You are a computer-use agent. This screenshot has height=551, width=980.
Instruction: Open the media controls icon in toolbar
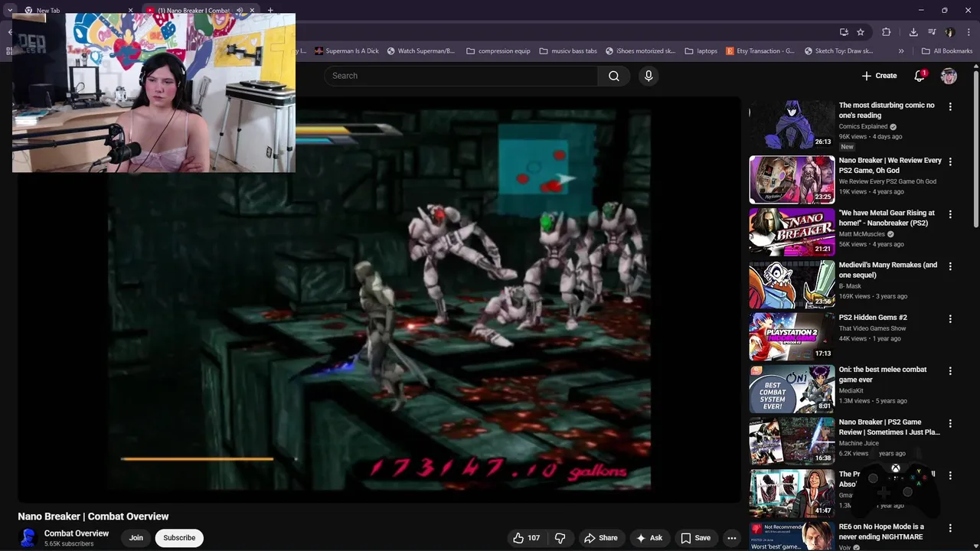click(x=932, y=32)
